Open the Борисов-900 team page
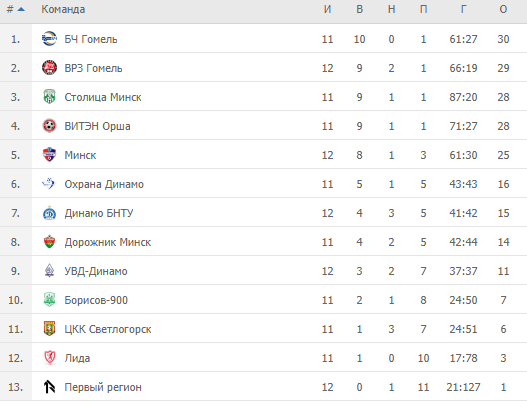The image size is (527, 409). [x=96, y=300]
